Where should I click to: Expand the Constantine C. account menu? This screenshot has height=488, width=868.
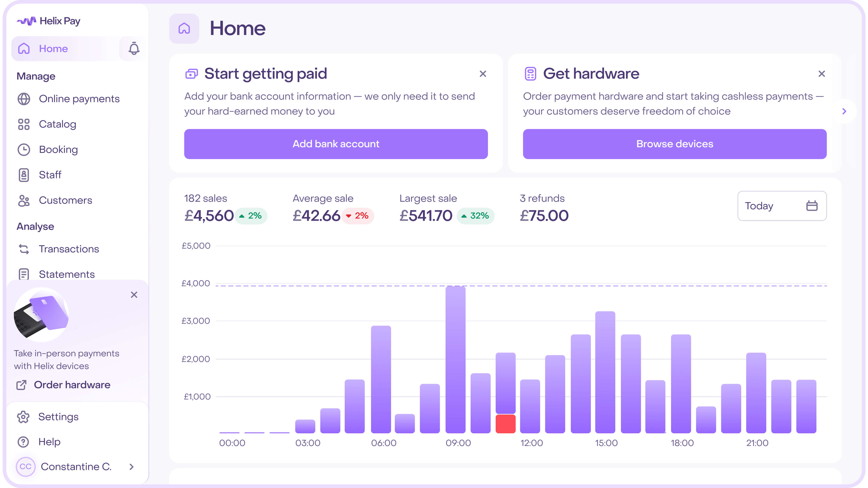(131, 467)
